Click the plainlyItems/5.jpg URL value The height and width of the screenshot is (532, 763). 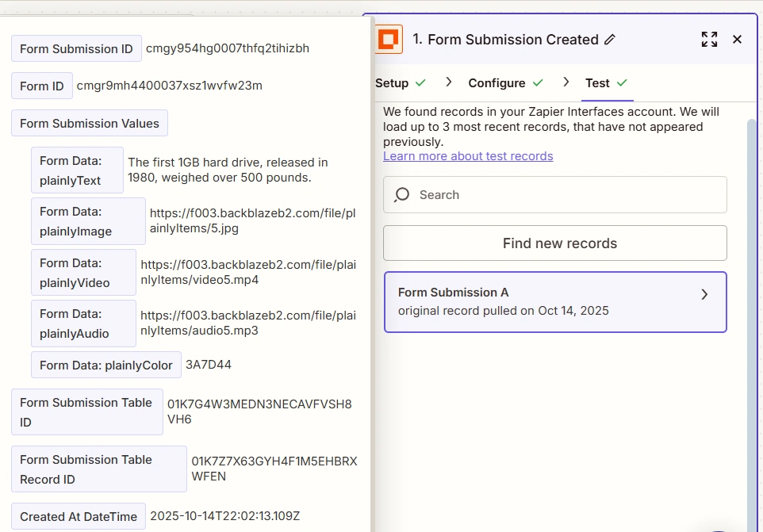(252, 220)
